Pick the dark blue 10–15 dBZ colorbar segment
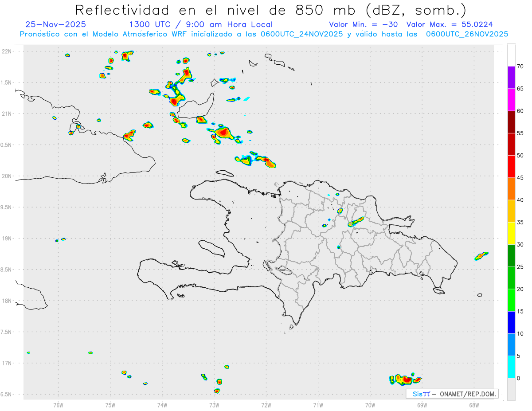The image size is (532, 411). (511, 322)
